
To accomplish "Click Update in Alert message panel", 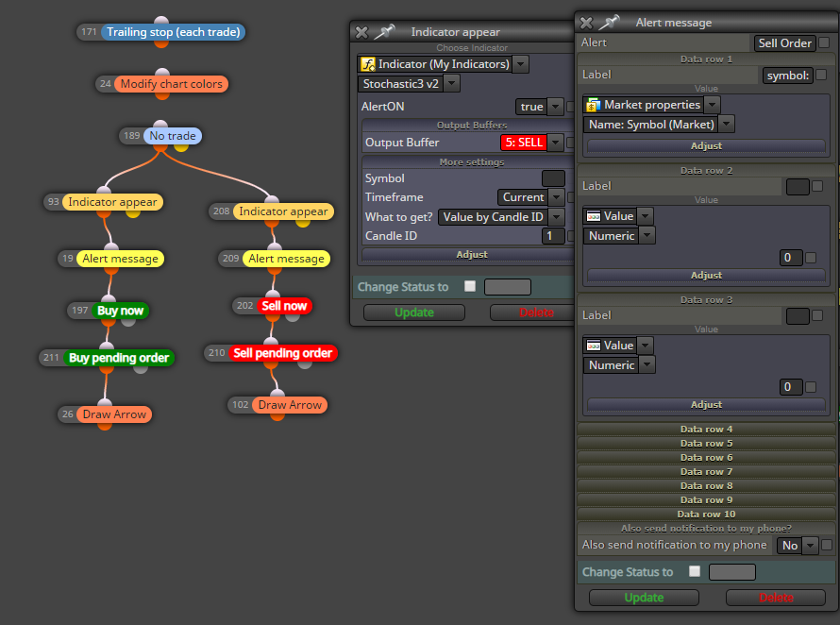I will 644,598.
